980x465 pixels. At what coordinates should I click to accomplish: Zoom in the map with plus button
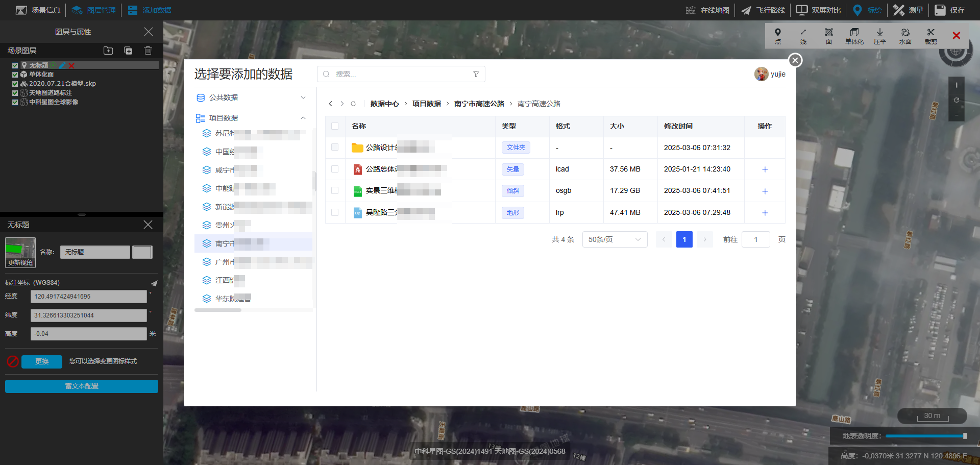pyautogui.click(x=957, y=85)
